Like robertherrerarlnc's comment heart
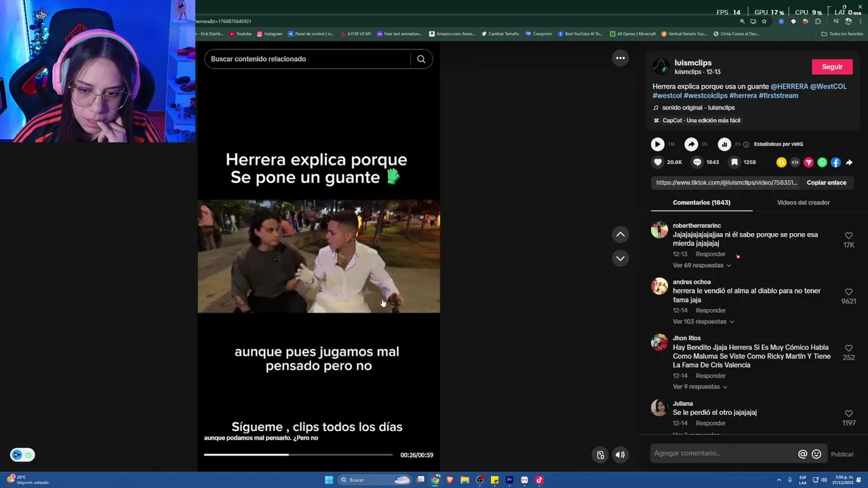This screenshot has width=868, height=488. click(x=848, y=236)
